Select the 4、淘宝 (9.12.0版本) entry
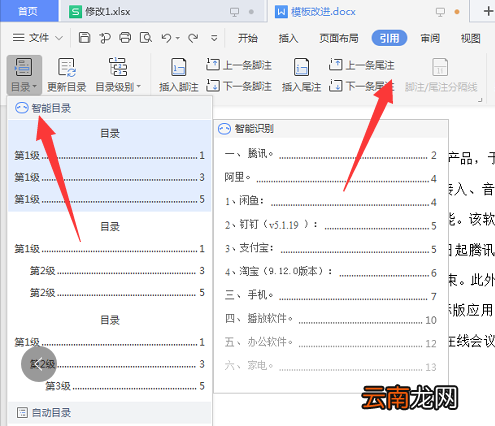The image size is (495, 426). 330,272
